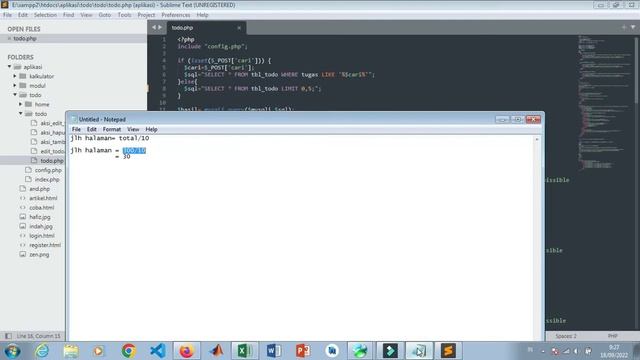Viewport: 640px width, 360px height.
Task: Open artikel.html in sidebar
Action: tap(43, 198)
